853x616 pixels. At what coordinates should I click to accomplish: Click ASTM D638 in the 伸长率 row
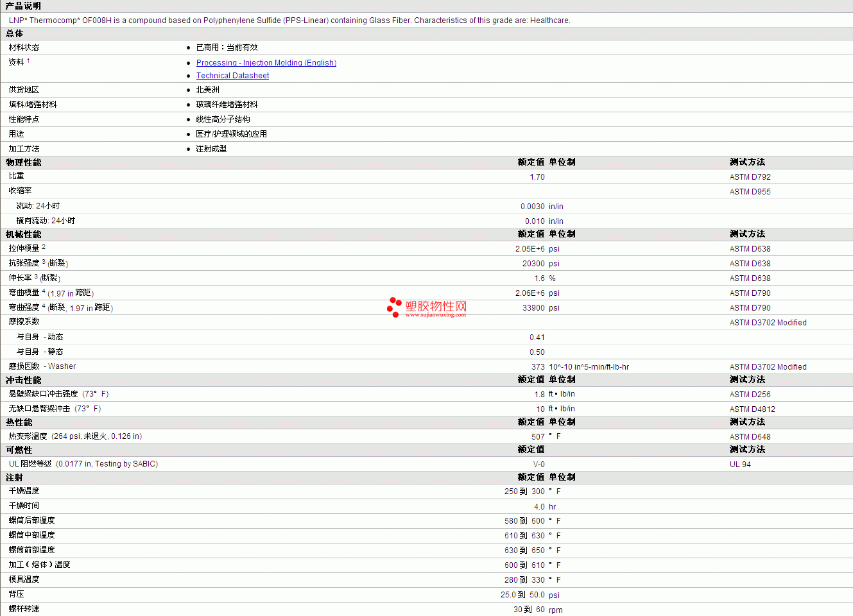(x=750, y=278)
